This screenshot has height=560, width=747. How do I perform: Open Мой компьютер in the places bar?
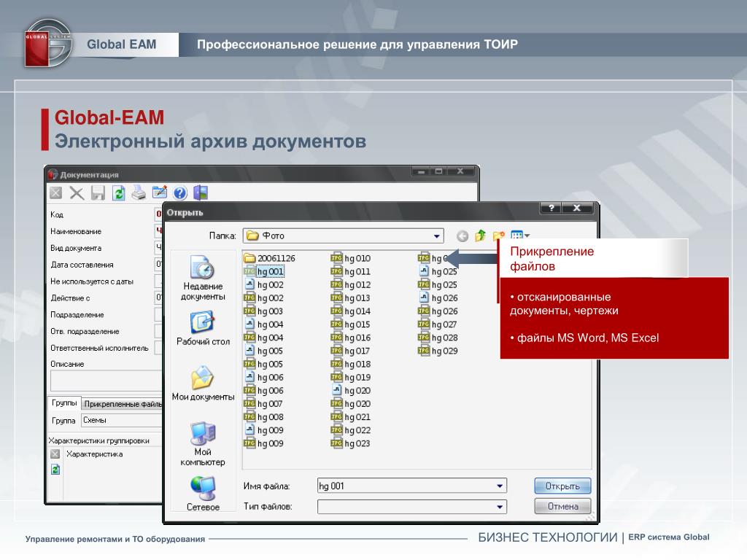coord(203,444)
